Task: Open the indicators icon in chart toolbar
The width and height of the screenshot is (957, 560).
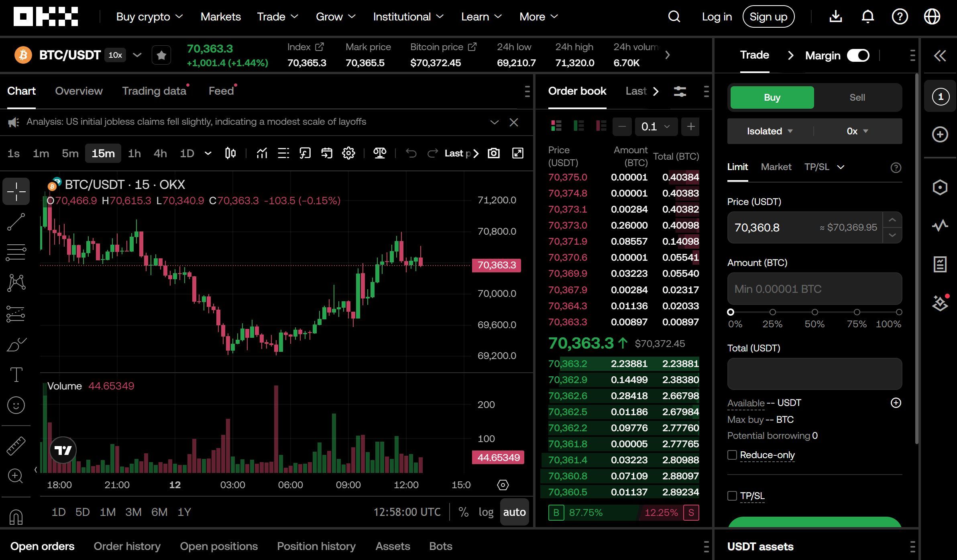Action: point(262,153)
